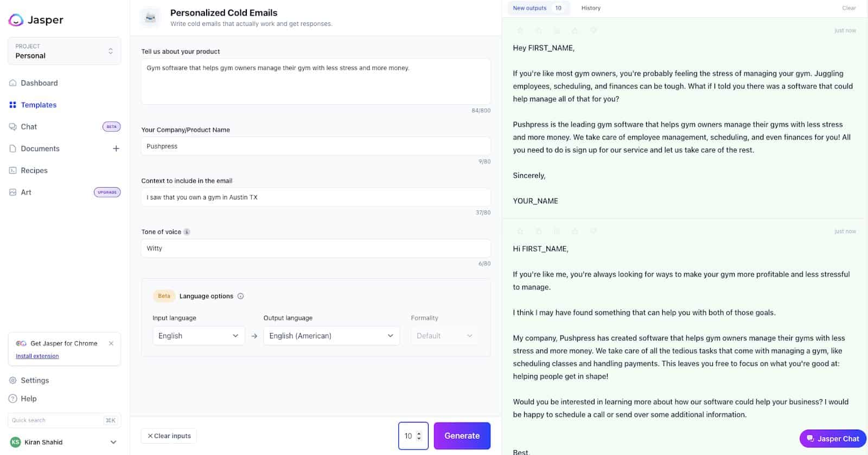The image size is (868, 455).
Task: Open the Chat section in sidebar
Action: 29,127
